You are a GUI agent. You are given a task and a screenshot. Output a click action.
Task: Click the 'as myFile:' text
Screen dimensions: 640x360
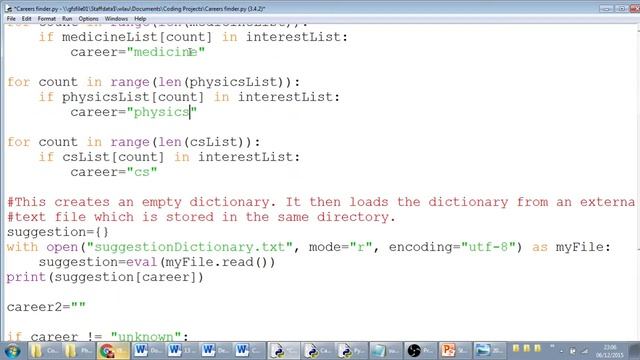click(571, 247)
